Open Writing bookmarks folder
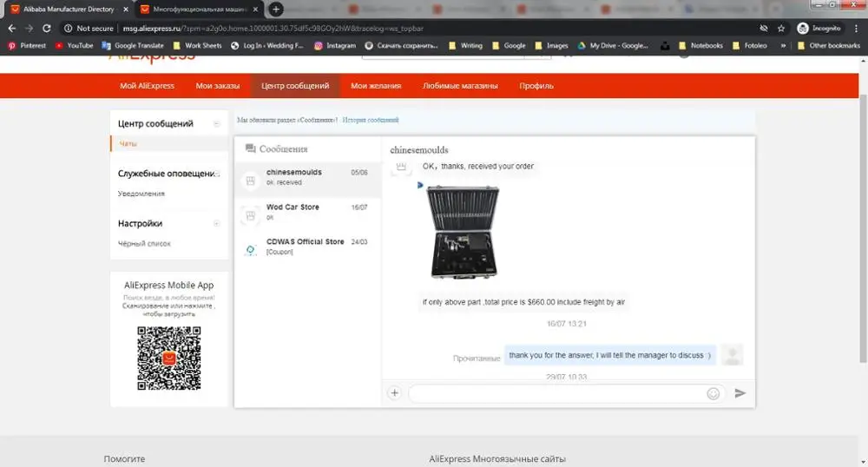This screenshot has width=868, height=467. (465, 45)
